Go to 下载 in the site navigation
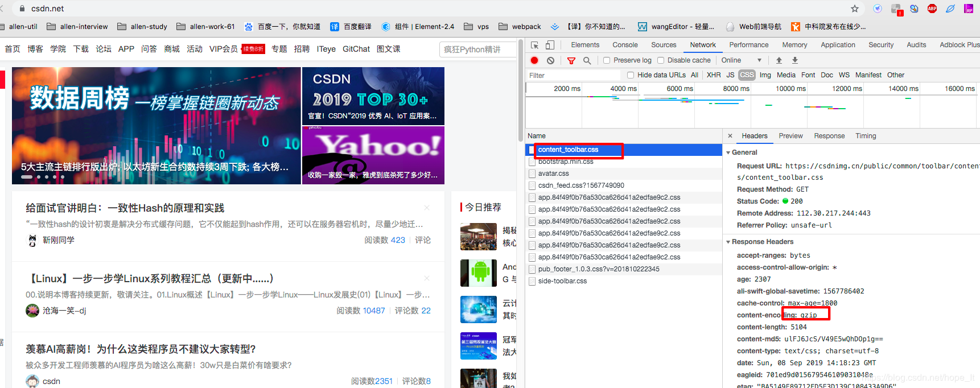The height and width of the screenshot is (388, 980). coord(81,49)
